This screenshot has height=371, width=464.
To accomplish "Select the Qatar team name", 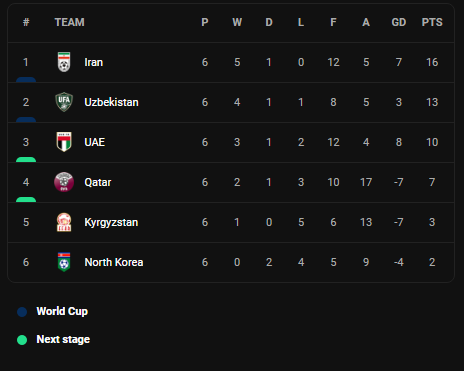I will click(98, 182).
